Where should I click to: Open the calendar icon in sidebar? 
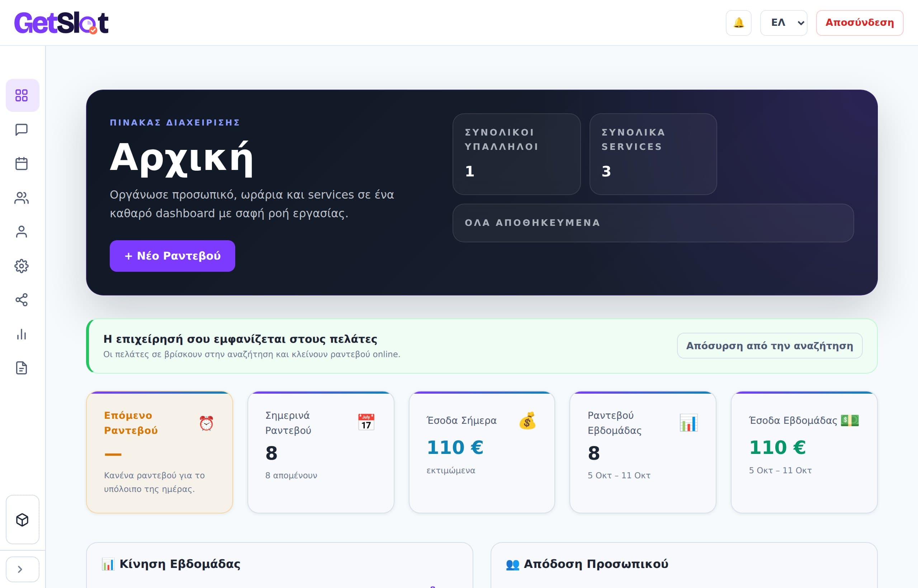[22, 164]
